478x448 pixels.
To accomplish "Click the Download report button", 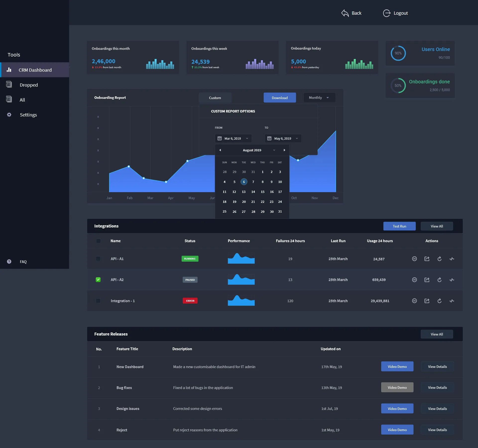I will click(x=280, y=98).
